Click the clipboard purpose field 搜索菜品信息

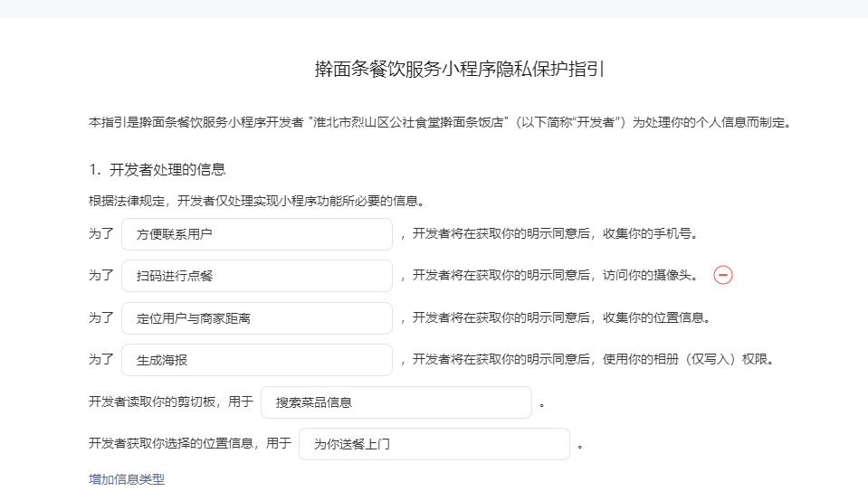pyautogui.click(x=396, y=402)
